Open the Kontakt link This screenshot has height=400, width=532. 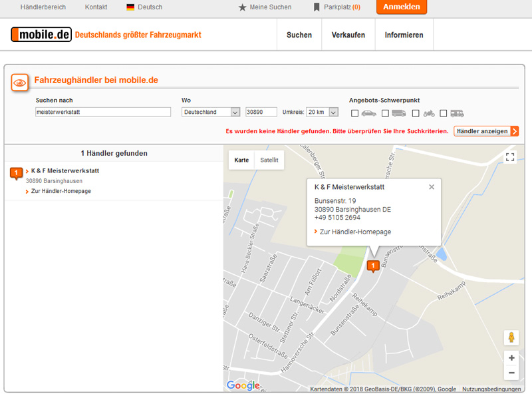[x=96, y=7]
